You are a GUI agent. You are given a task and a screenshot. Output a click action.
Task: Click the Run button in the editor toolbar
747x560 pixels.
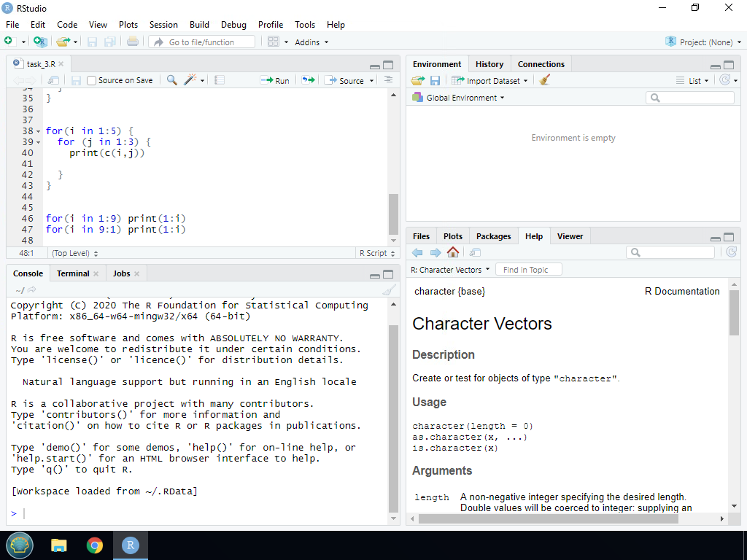(x=275, y=80)
